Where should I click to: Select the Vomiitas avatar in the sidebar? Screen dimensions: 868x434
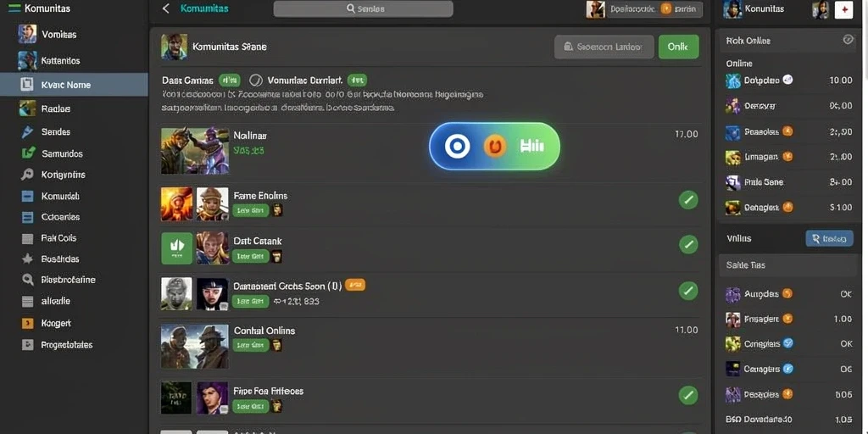pos(27,34)
